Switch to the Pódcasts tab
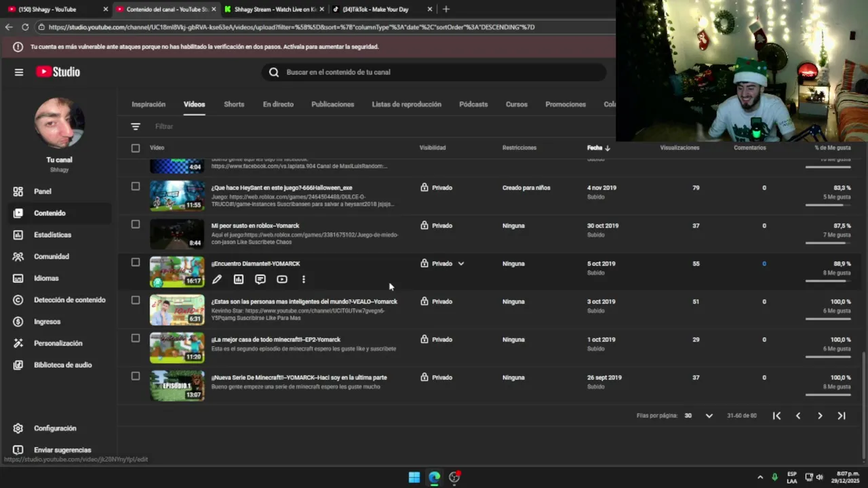The width and height of the screenshot is (868, 488). click(x=473, y=104)
